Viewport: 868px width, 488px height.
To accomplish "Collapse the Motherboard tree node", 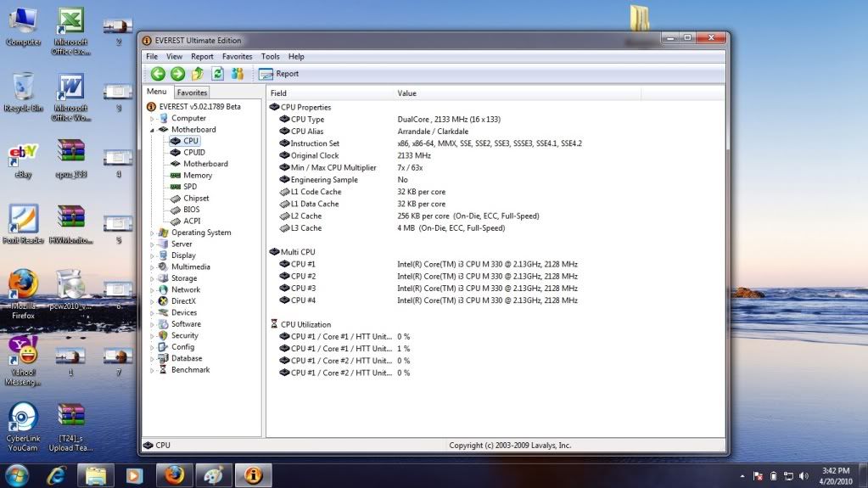I will (x=152, y=130).
